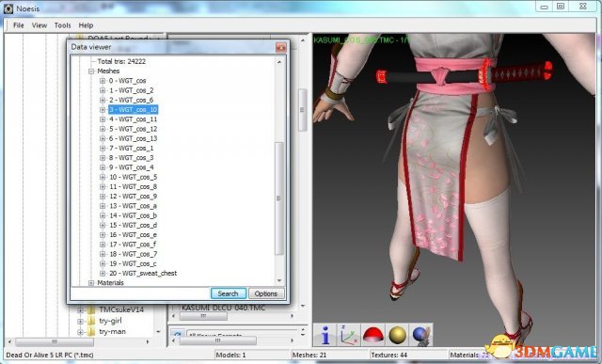Select 16 - WGT_cos_e mesh row
Screen dimensions: 602x364
(x=134, y=234)
